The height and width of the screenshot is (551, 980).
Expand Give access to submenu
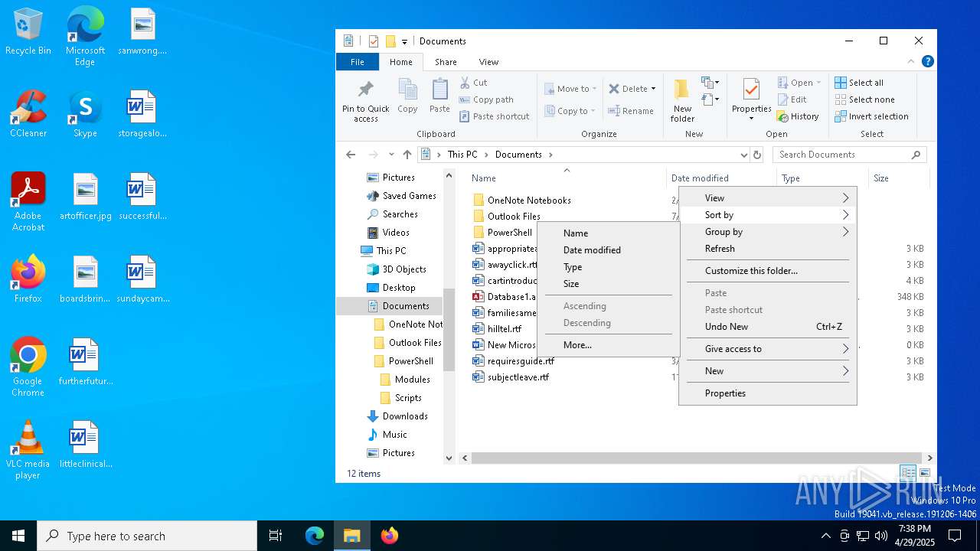(768, 349)
